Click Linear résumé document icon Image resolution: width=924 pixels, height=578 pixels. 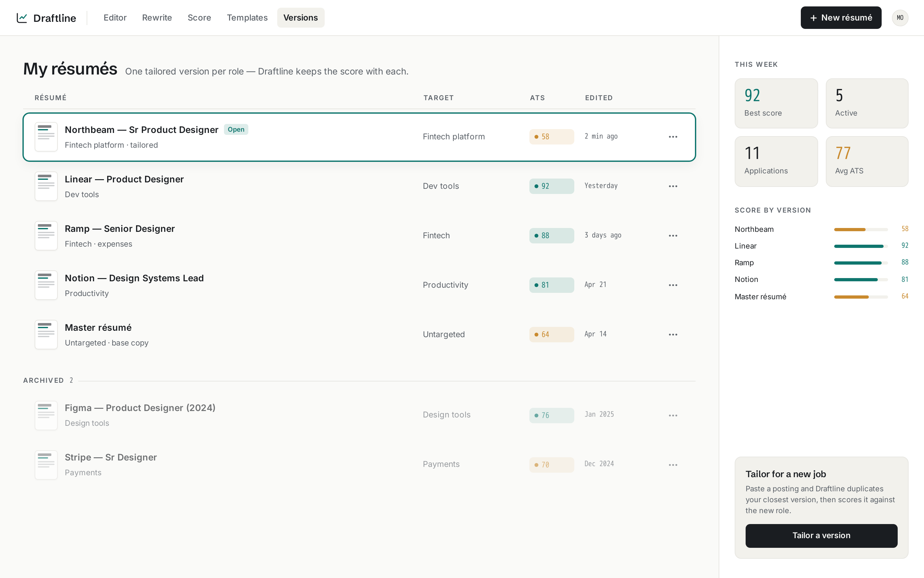click(x=46, y=186)
